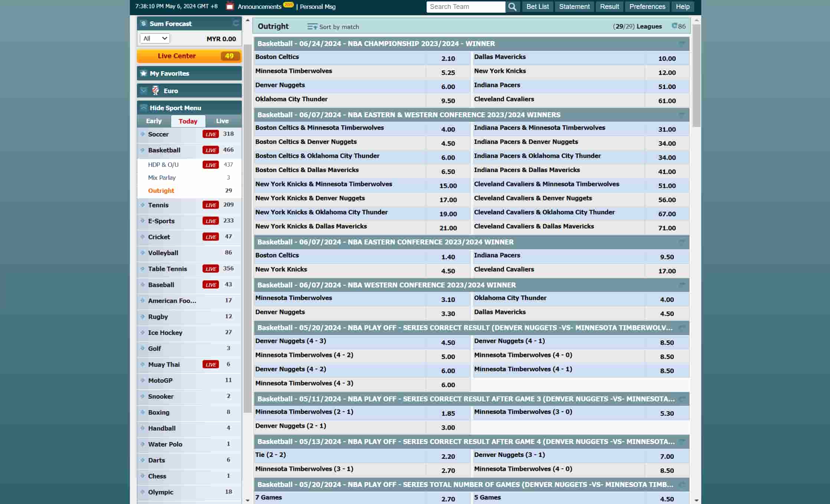Click Boston Celtics odds 2.10
This screenshot has height=504, width=830.
pos(448,58)
